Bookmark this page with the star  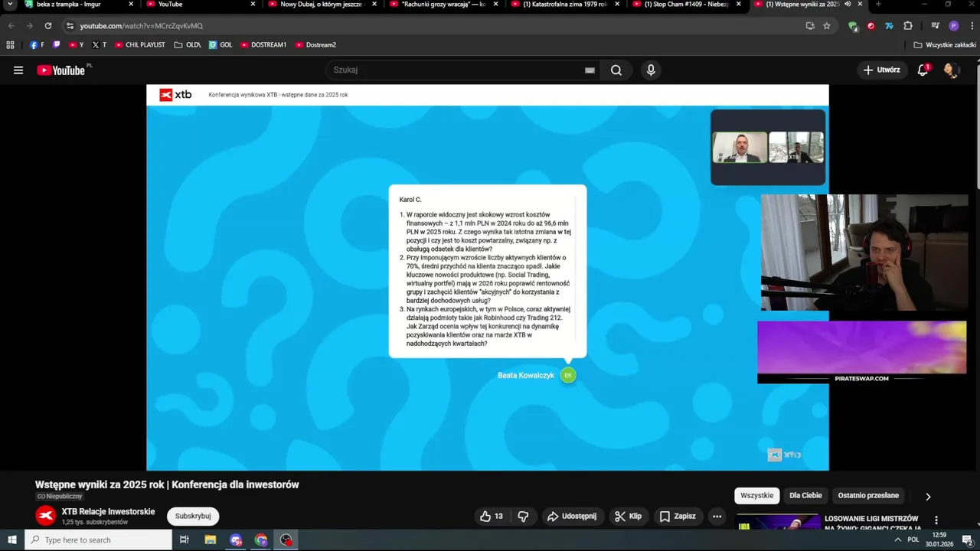827,26
